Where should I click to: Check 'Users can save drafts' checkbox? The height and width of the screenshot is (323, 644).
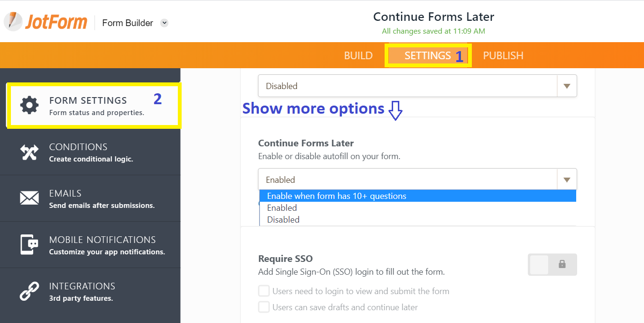pos(264,307)
